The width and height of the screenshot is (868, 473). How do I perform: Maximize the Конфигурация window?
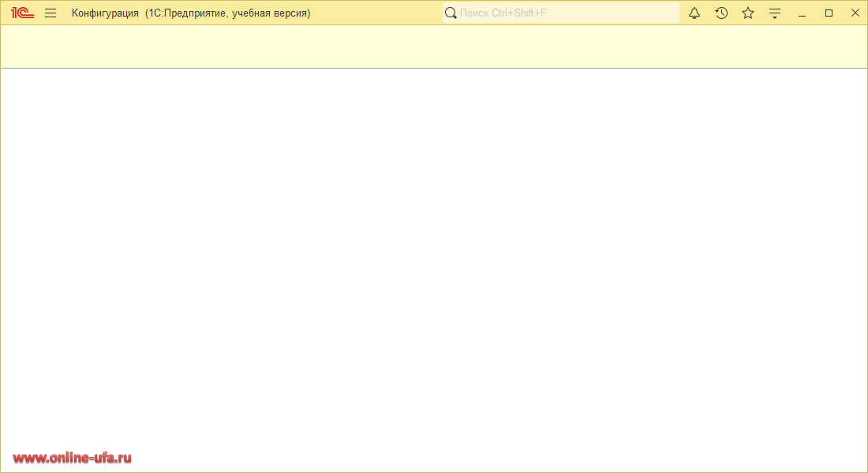tap(829, 13)
